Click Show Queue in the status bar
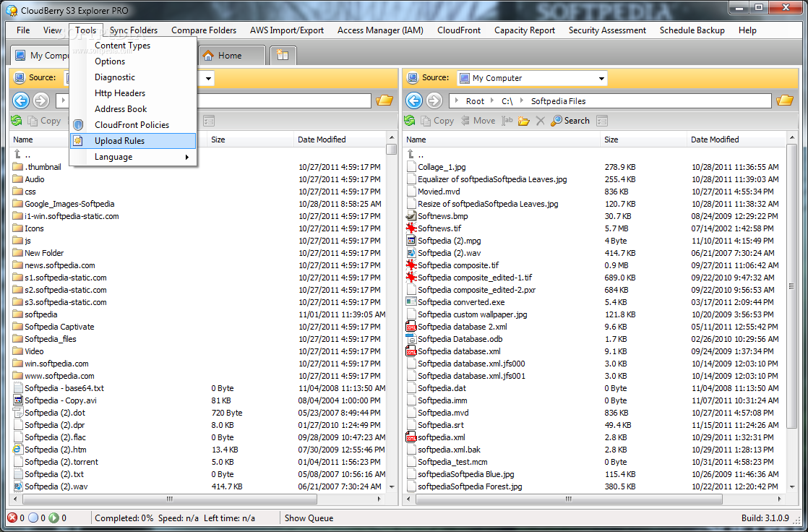The image size is (808, 532). tap(309, 518)
